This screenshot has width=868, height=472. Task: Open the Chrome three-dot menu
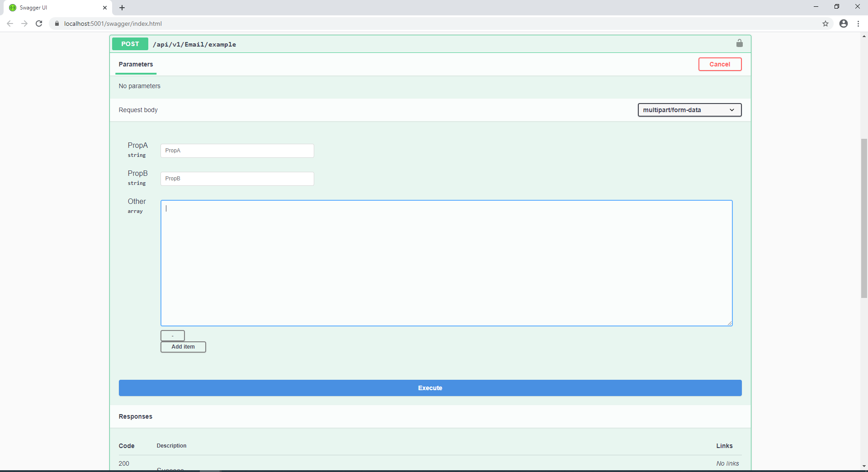[858, 24]
